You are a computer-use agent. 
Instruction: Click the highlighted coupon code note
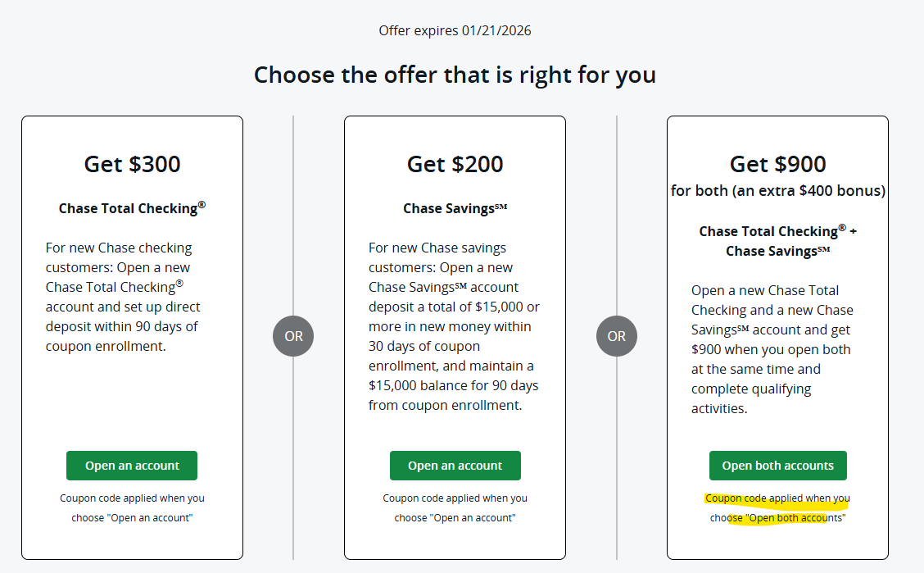[777, 507]
